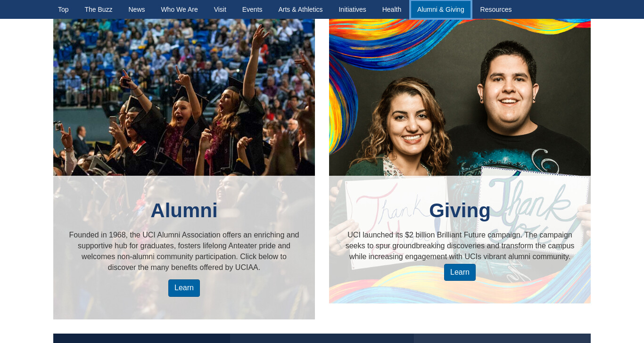Open Initiatives in the nav bar
Viewport: 644px width, 343px height.
352,9
